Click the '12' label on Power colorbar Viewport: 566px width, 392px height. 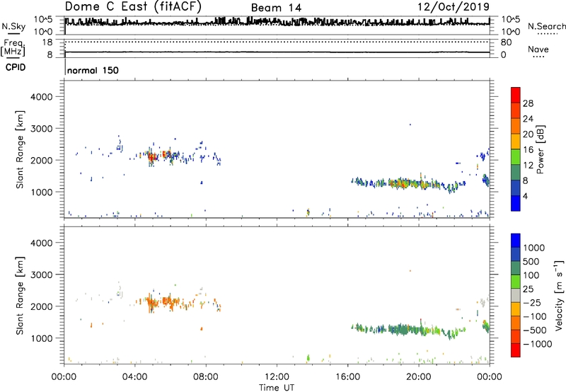(528, 166)
